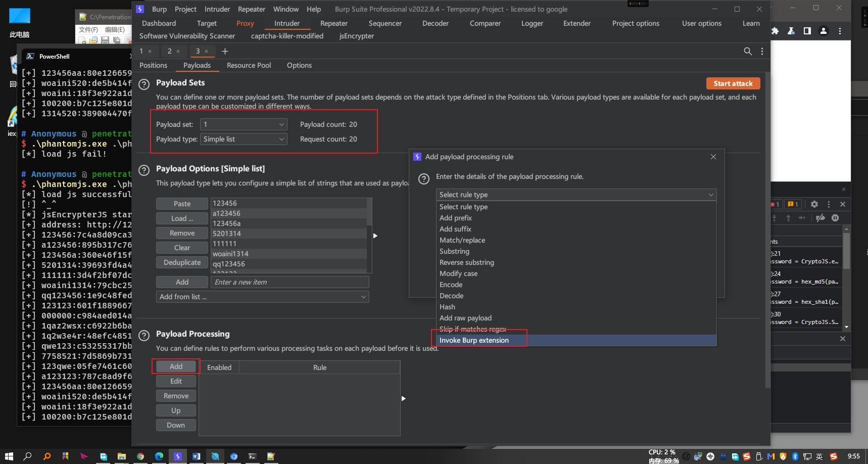This screenshot has height=464, width=868.
Task: Open help for Payload Options section
Action: (x=144, y=170)
